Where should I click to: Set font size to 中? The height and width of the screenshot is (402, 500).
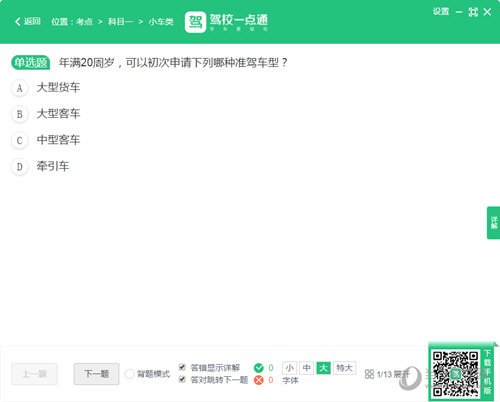click(x=307, y=368)
